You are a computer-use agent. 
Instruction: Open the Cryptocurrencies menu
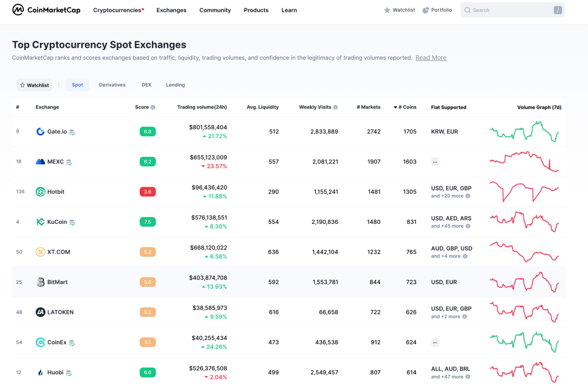pos(118,10)
